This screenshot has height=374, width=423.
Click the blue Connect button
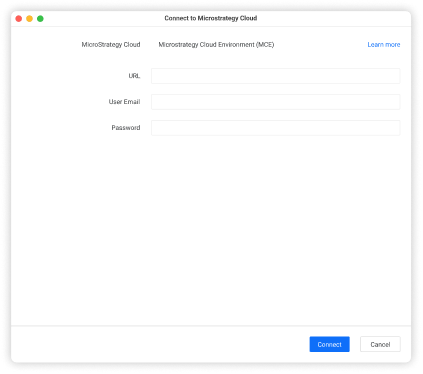click(x=329, y=344)
